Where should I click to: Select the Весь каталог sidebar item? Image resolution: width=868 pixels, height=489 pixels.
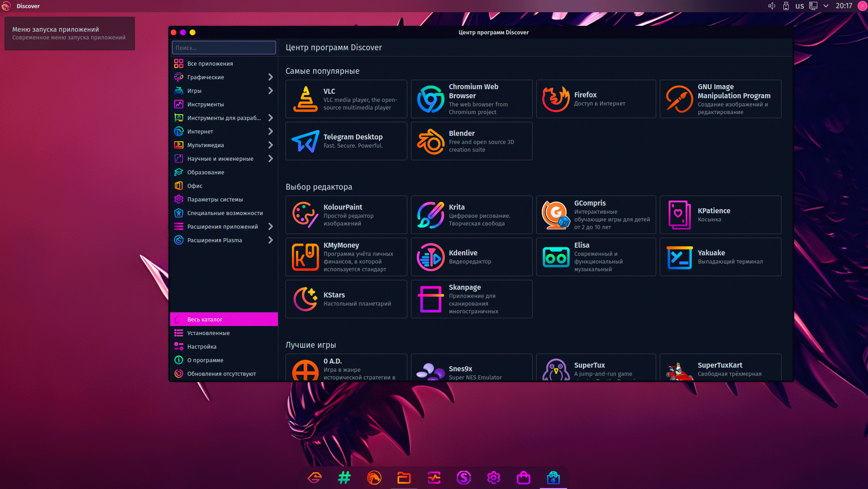[224, 319]
